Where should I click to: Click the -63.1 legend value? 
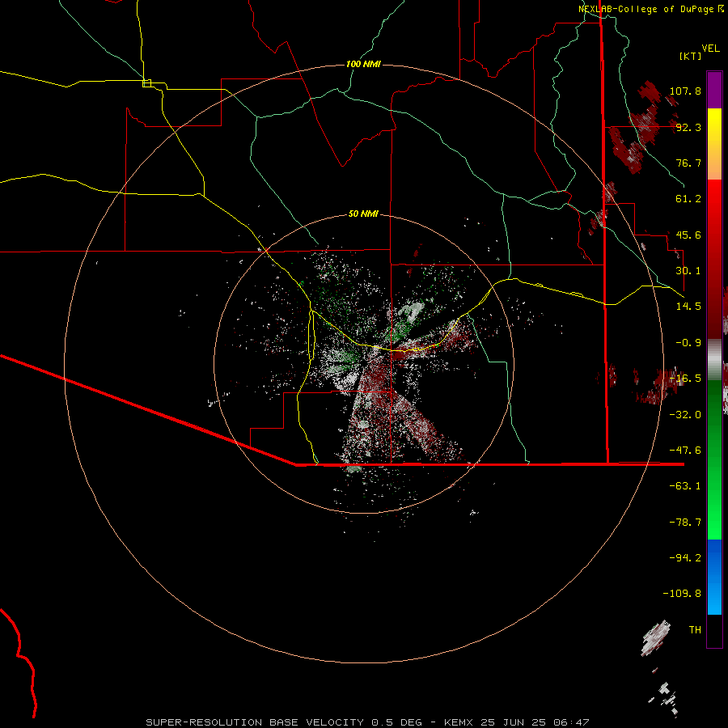click(x=685, y=486)
